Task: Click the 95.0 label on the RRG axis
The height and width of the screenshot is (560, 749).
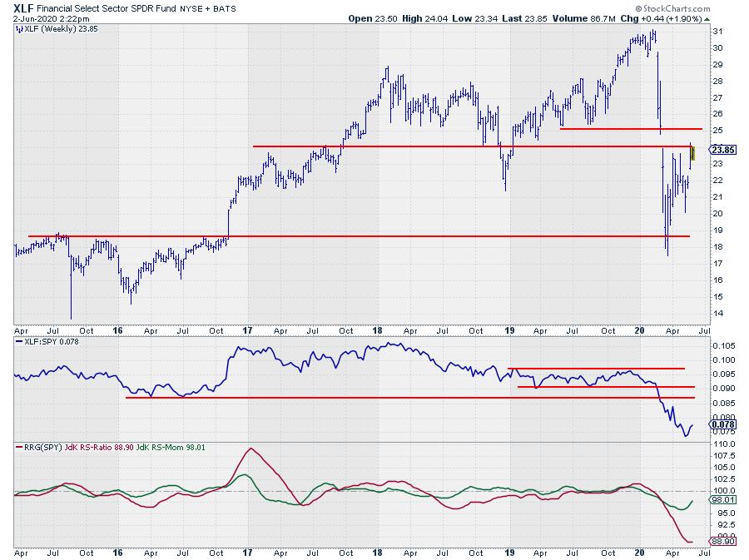Action: pyautogui.click(x=725, y=513)
